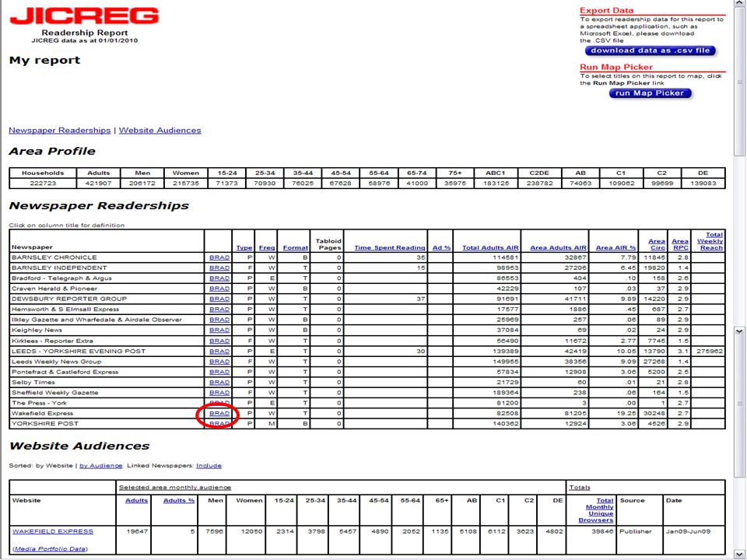Viewport: 747px width, 560px height.
Task: Click Include linked newspapers link
Action: (209, 466)
